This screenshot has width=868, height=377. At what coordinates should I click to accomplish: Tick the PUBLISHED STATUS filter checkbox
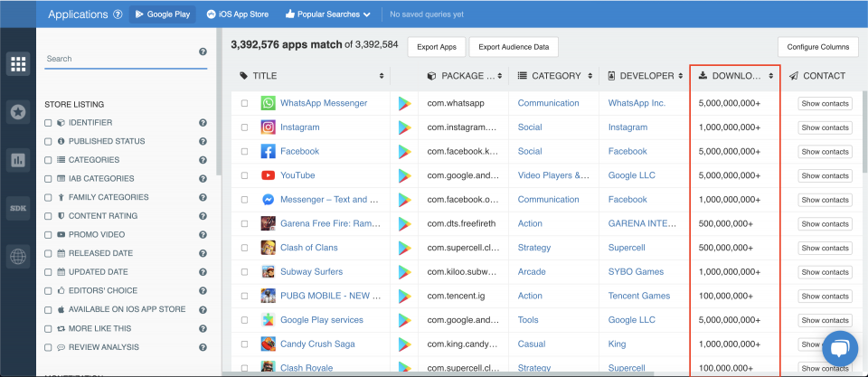click(x=48, y=141)
